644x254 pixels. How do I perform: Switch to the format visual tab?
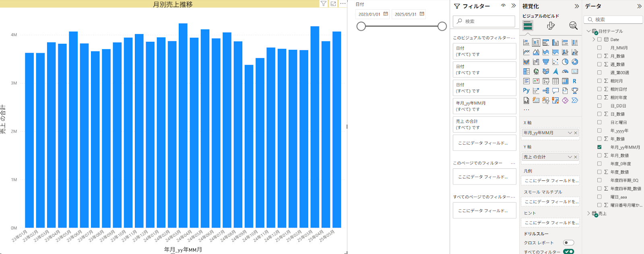click(551, 26)
